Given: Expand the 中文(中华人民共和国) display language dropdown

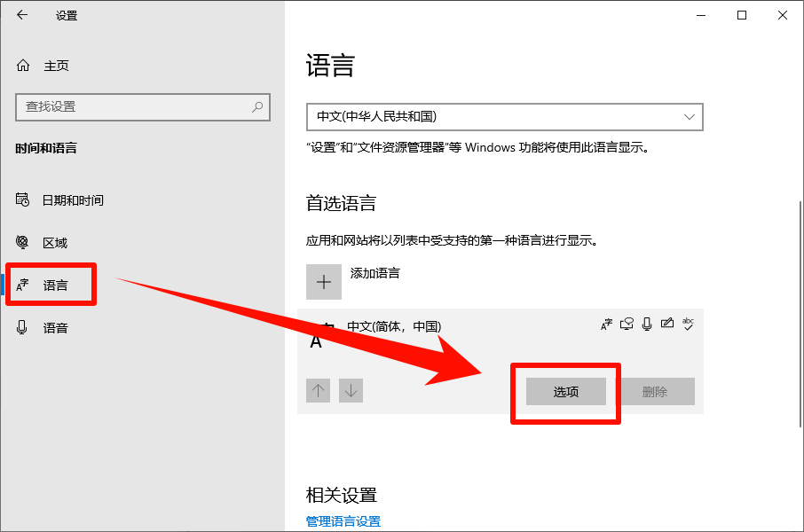Looking at the screenshot, I should click(504, 116).
